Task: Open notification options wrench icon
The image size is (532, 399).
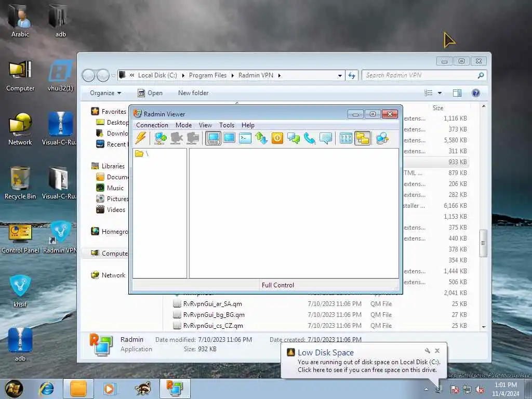Action: pos(428,351)
